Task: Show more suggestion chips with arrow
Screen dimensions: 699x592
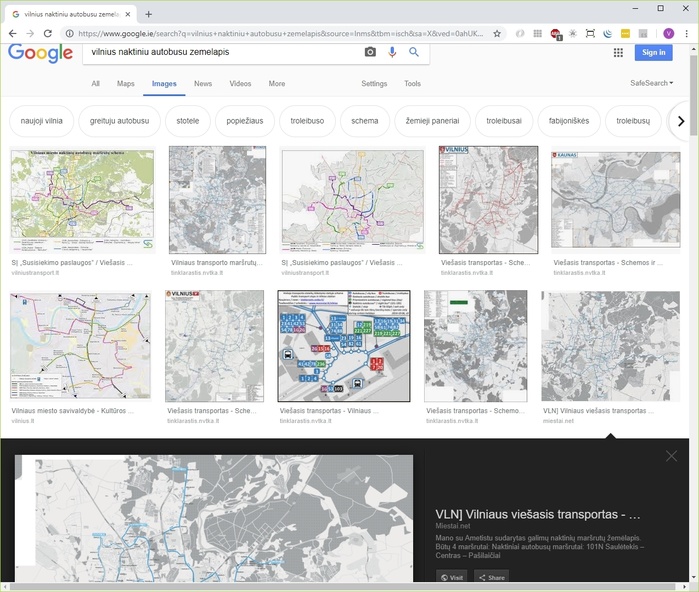Action: pyautogui.click(x=680, y=121)
